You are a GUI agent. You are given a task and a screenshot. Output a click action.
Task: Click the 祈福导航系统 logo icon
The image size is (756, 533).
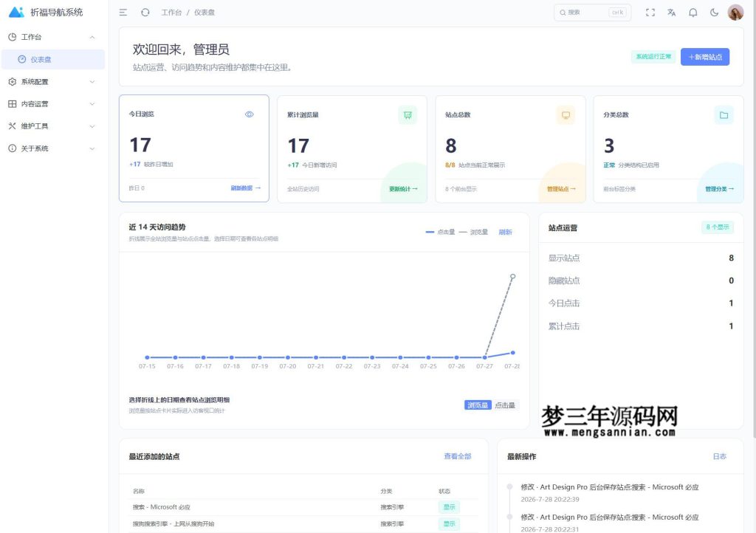click(x=16, y=12)
